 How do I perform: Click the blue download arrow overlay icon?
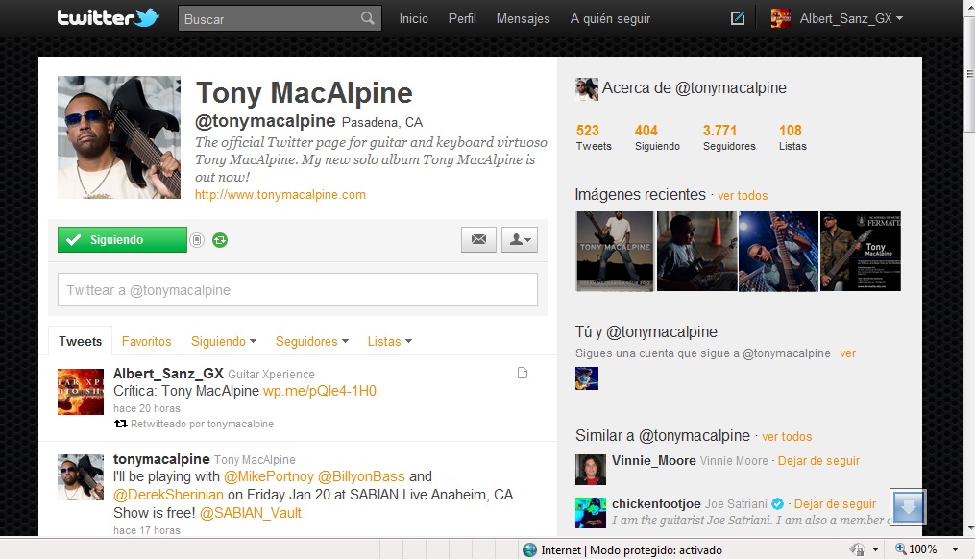(x=908, y=506)
